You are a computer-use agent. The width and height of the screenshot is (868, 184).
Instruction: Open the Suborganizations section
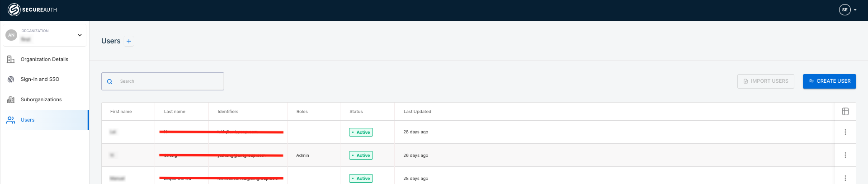pyautogui.click(x=41, y=99)
